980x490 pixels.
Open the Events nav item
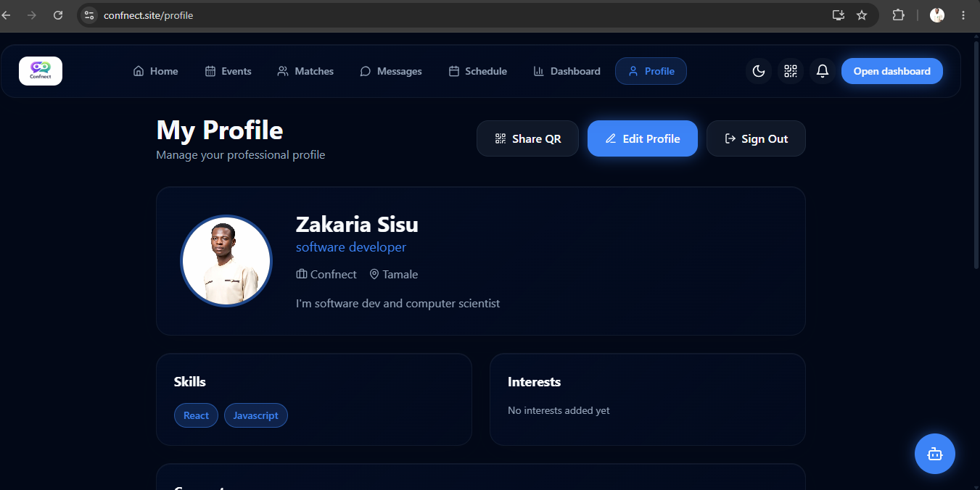[228, 71]
